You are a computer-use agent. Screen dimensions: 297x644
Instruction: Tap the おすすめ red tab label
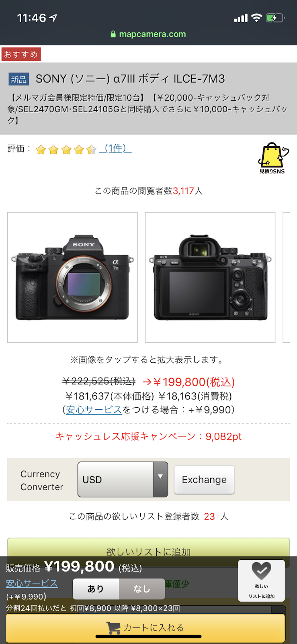coord(21,54)
